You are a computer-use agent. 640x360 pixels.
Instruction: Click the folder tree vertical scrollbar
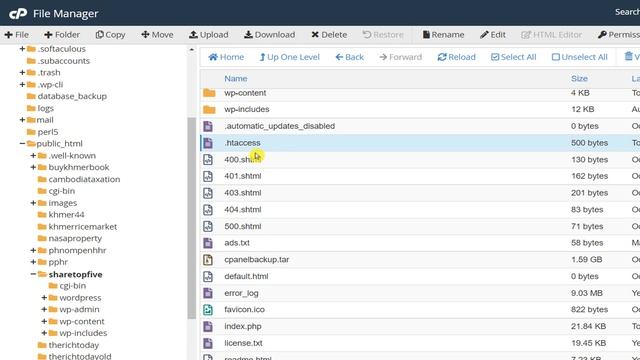191,218
